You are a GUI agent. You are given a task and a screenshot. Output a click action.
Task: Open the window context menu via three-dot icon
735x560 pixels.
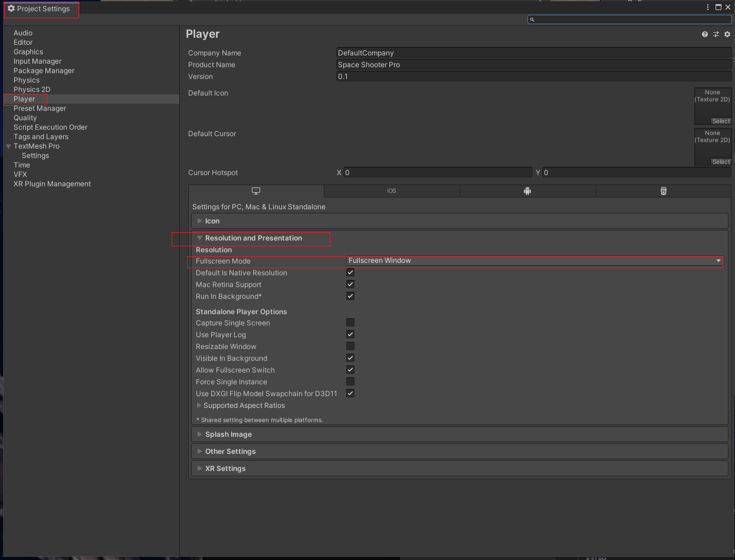click(x=707, y=6)
